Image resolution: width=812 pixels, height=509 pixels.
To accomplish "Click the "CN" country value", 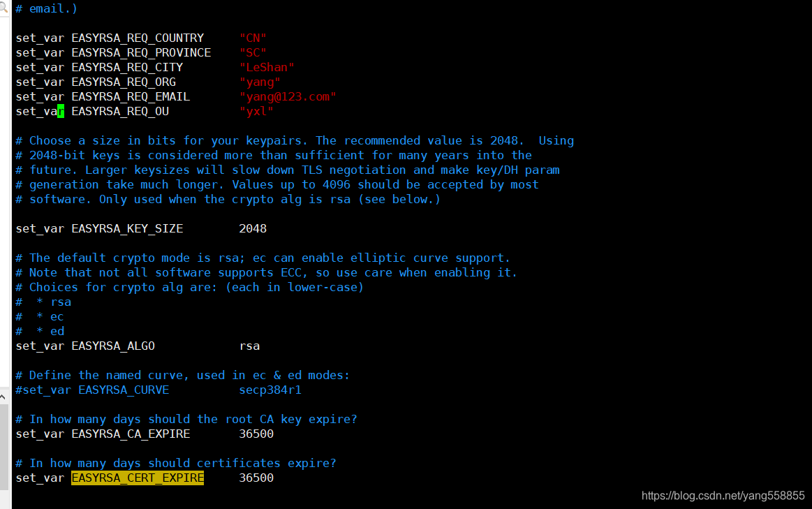I will [x=253, y=38].
